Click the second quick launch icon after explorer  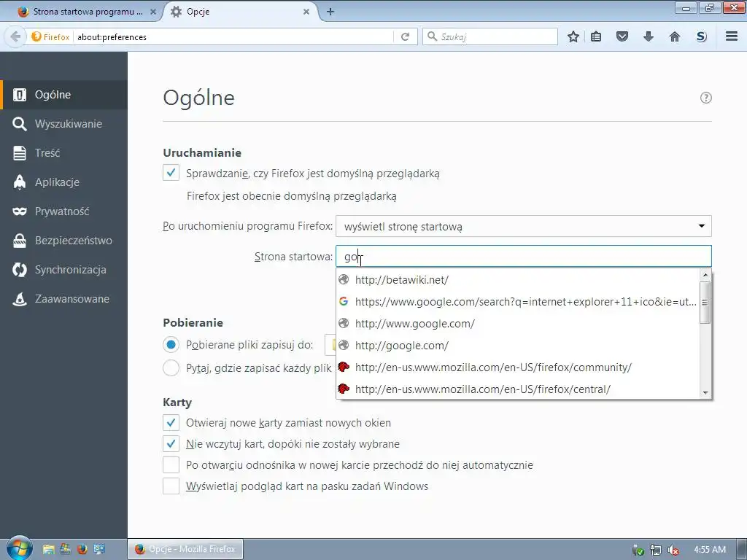[65, 550]
